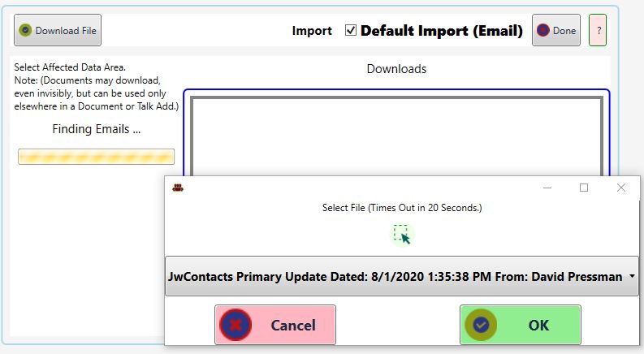
Task: Click the Done button
Action: coord(556,30)
